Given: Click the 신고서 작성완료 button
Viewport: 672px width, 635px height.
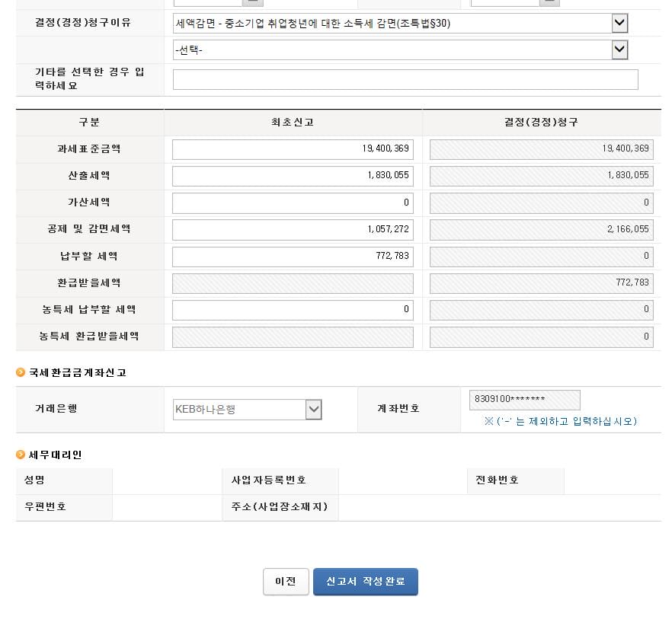Looking at the screenshot, I should click(x=365, y=582).
